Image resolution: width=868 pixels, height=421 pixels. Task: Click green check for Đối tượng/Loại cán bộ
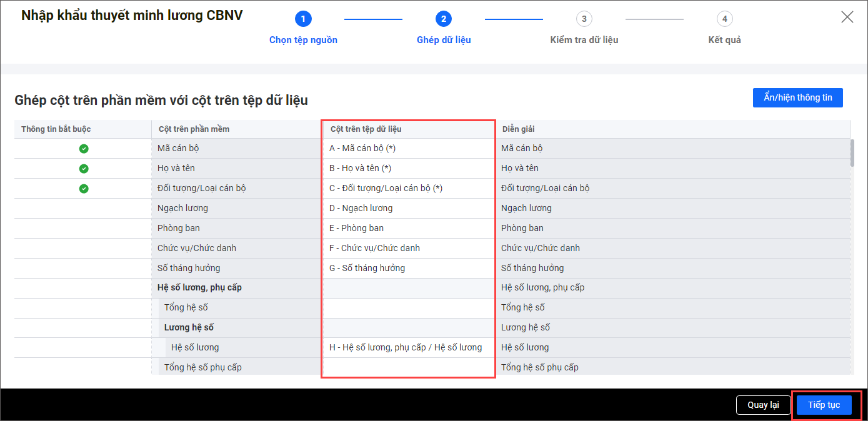pos(84,189)
